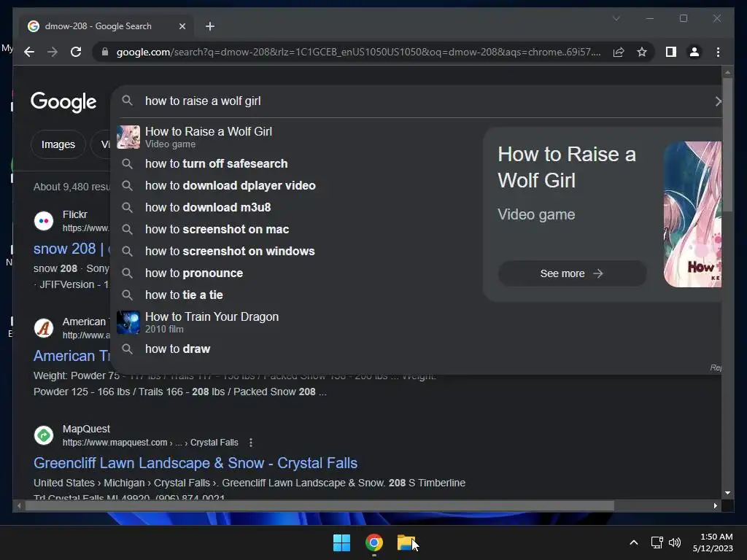Open the Images search filter
Image resolution: width=747 pixels, height=560 pixels.
pos(58,144)
